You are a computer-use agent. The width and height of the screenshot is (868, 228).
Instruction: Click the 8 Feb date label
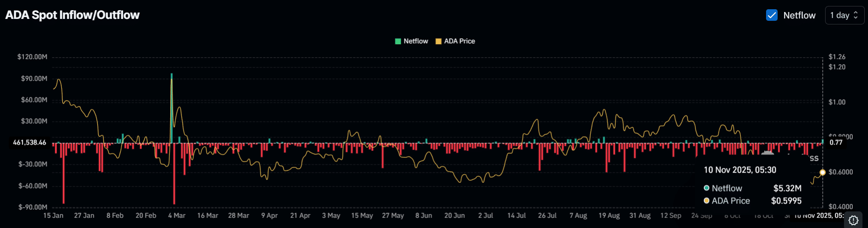[115, 216]
